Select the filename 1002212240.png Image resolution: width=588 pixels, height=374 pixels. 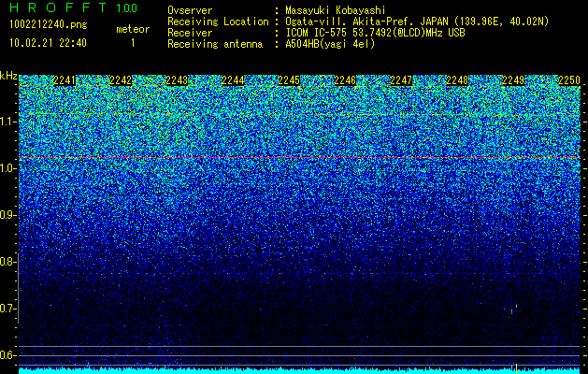point(49,25)
